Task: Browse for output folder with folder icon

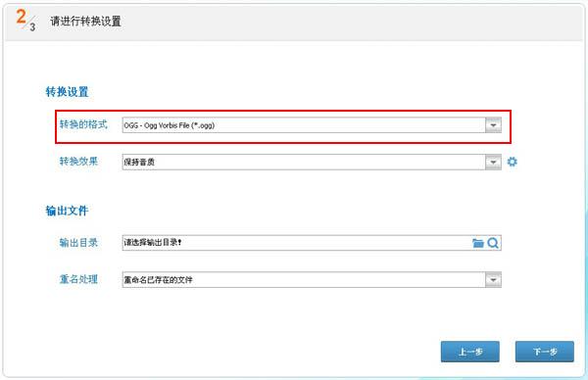Action: click(x=478, y=243)
